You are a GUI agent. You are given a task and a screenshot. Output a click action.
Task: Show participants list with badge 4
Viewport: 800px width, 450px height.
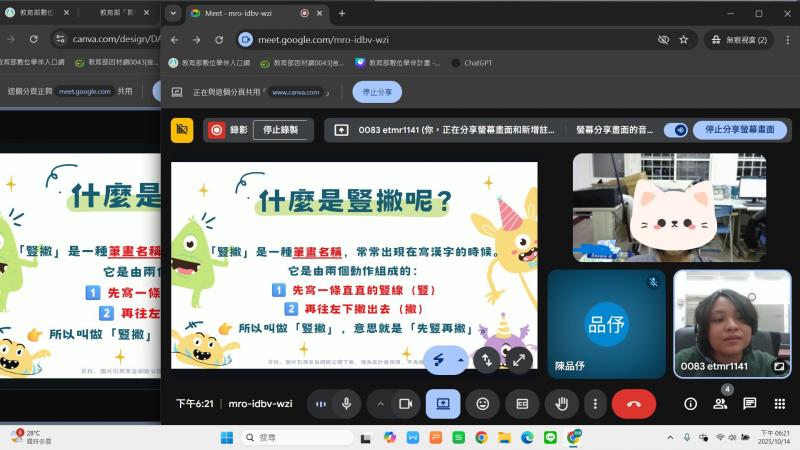click(x=720, y=404)
